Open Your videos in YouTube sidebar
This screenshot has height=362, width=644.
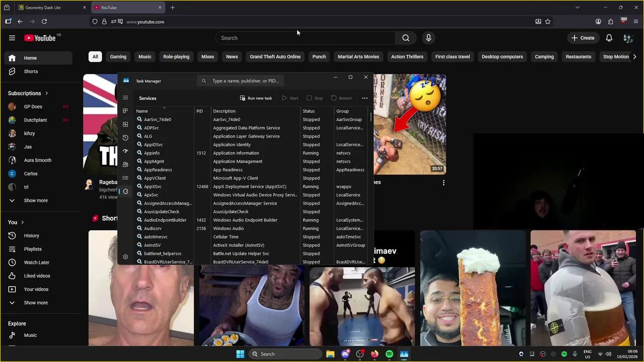pyautogui.click(x=38, y=289)
